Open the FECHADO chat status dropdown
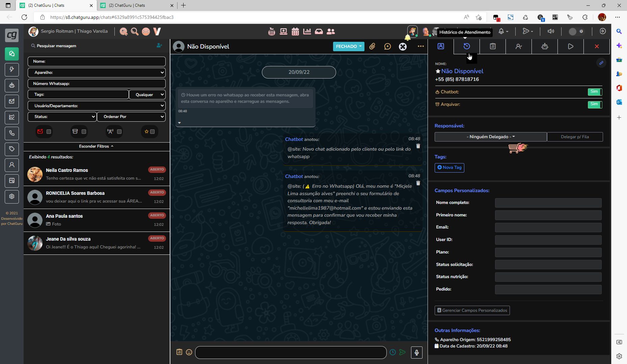 pyautogui.click(x=349, y=47)
